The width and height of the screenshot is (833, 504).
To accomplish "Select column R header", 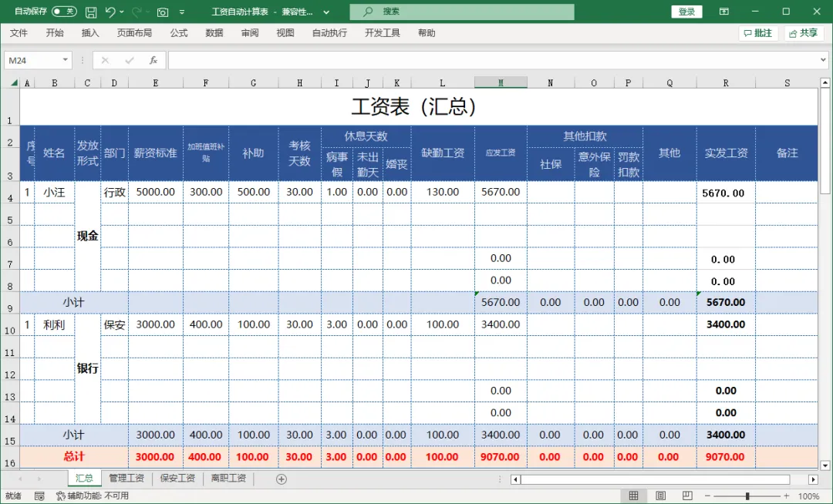I will 726,82.
